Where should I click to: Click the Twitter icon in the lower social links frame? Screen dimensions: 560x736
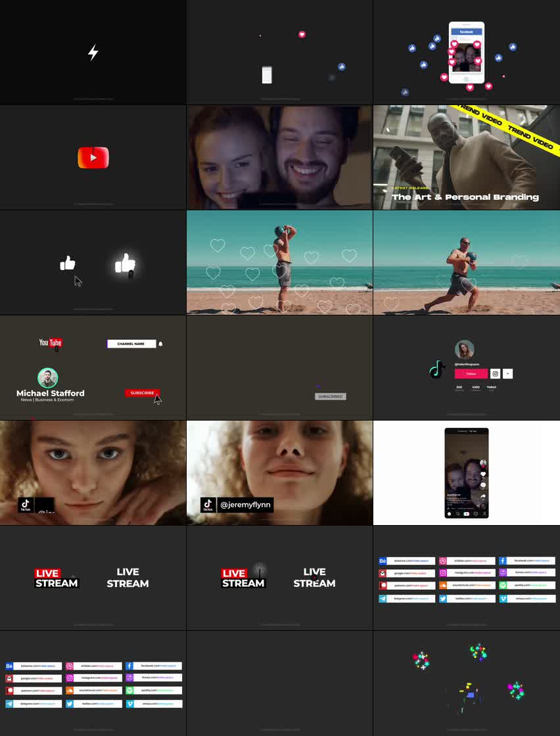point(70,704)
